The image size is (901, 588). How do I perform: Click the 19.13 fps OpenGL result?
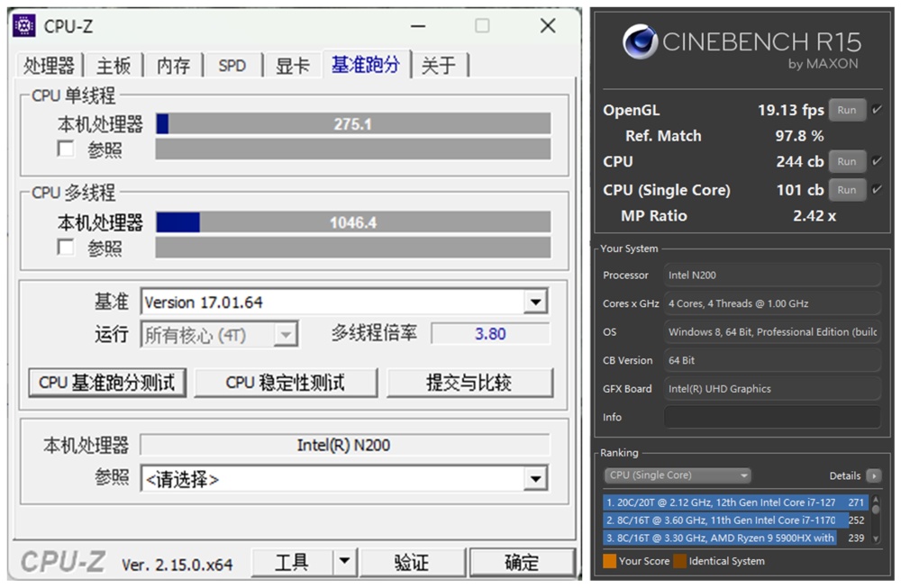click(791, 110)
